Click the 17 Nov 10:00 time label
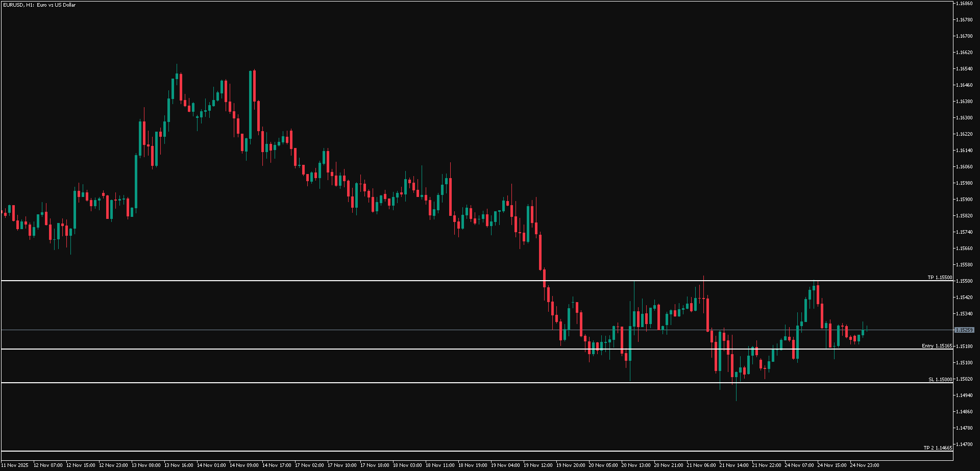This screenshot has width=980, height=471. pos(341,465)
